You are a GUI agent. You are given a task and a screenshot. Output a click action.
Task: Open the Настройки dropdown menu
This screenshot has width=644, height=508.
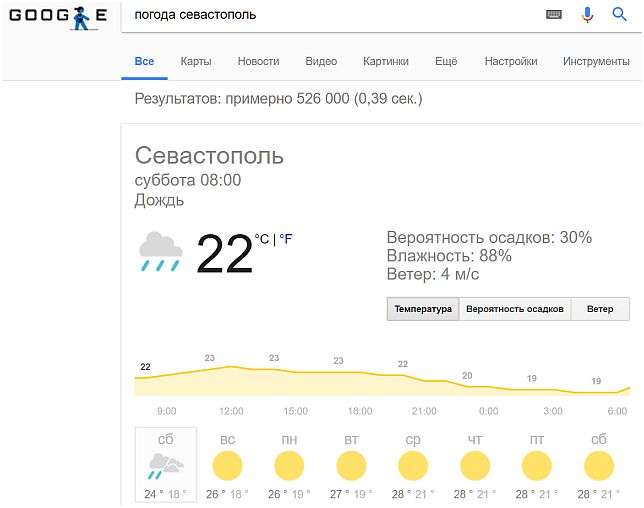511,61
